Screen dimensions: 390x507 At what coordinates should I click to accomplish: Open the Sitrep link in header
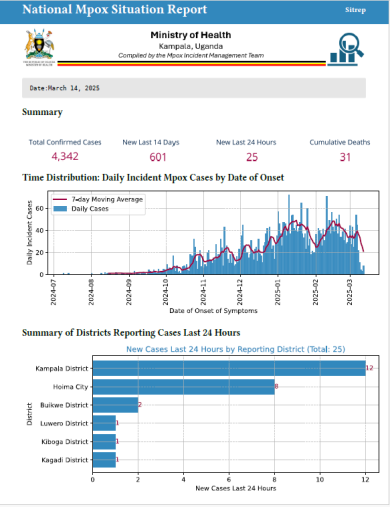(355, 10)
